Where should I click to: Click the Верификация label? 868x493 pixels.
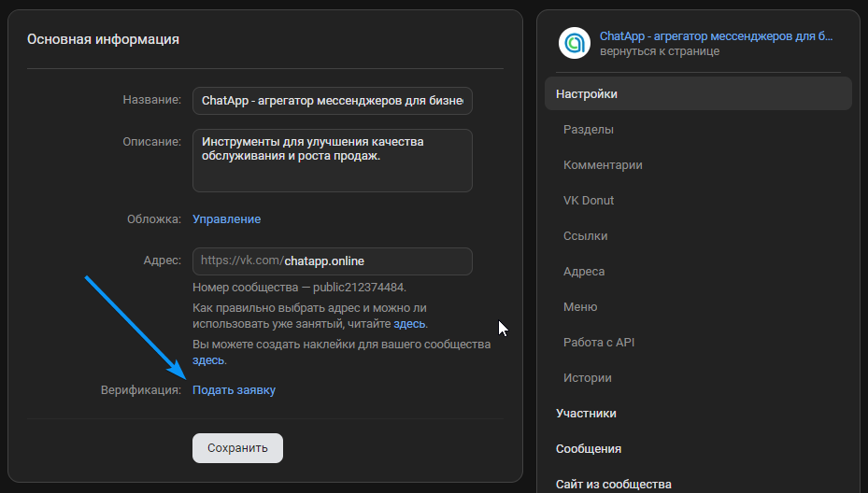click(x=140, y=390)
